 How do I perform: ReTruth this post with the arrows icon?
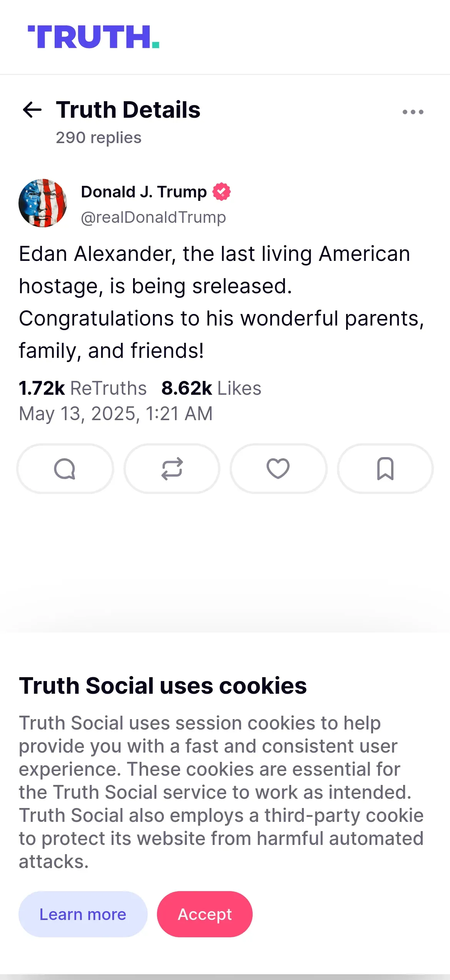172,469
